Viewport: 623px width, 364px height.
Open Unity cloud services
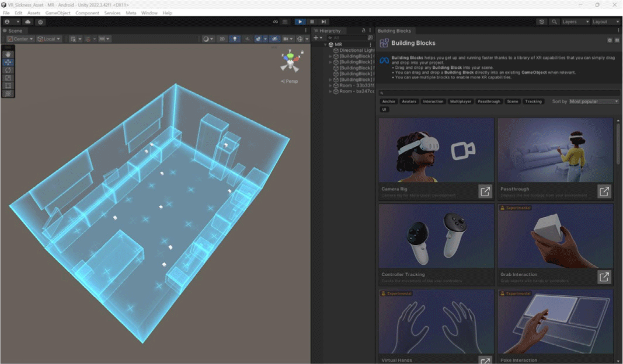click(28, 22)
